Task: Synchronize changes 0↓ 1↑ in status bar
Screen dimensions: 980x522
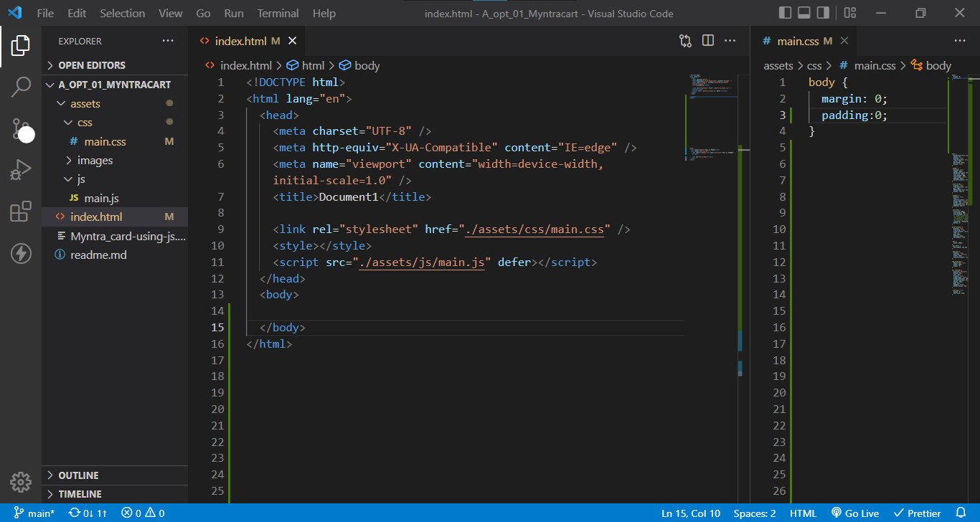Action: click(x=88, y=513)
